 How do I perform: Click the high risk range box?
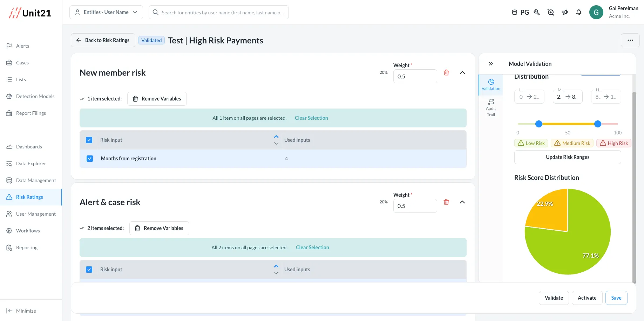click(x=606, y=97)
